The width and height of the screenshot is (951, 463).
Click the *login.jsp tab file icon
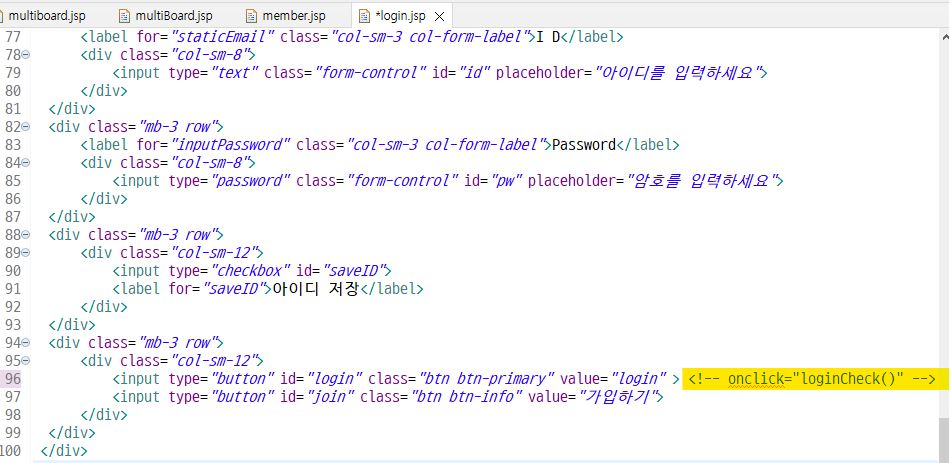point(365,16)
